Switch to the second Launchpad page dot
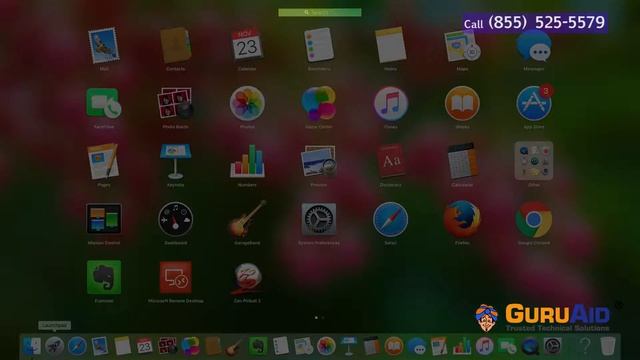The width and height of the screenshot is (640, 360). point(323,318)
